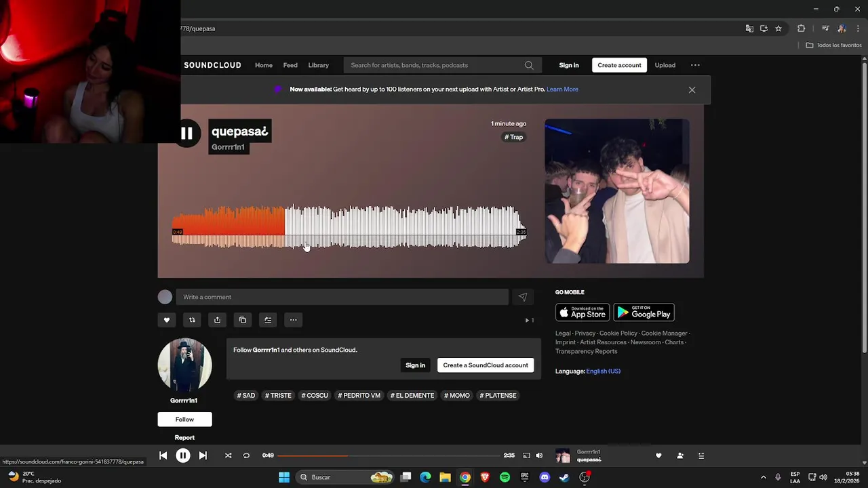The height and width of the screenshot is (488, 868).
Task: Change language via English (US) link
Action: click(603, 371)
